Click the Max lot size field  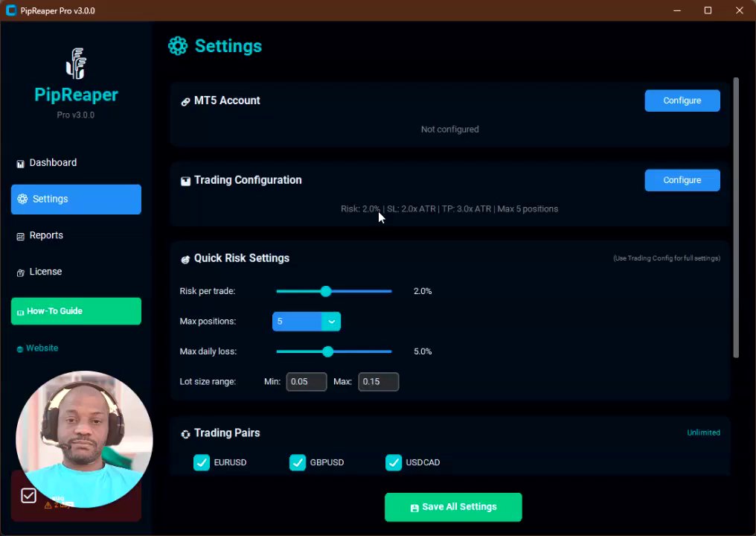tap(379, 382)
